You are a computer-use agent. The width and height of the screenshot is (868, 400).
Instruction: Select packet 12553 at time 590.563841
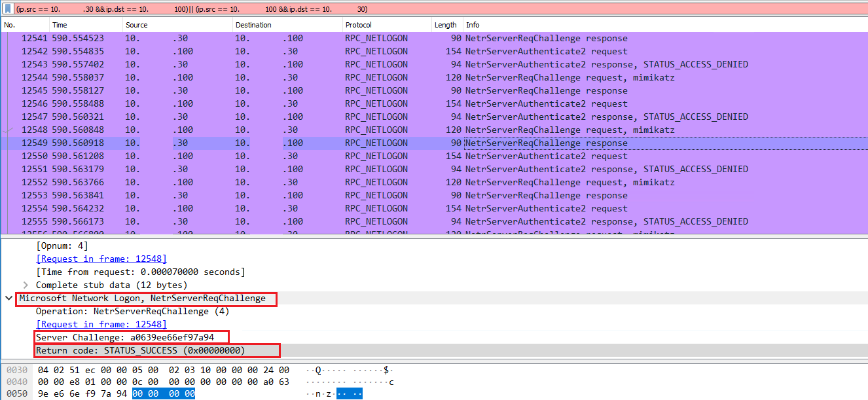point(434,195)
